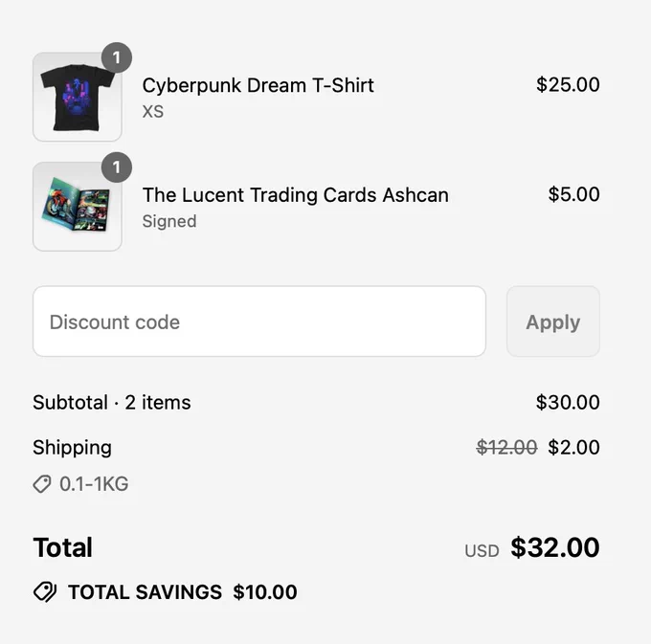Click the Apply discount button
Viewport: 651px width, 644px height.
pyautogui.click(x=553, y=322)
